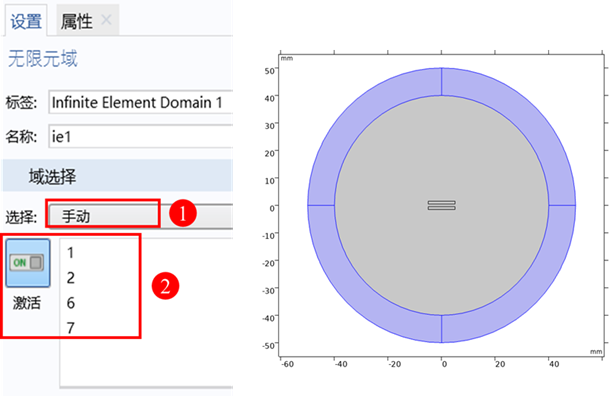Click the small parallel plates at plot center
Viewport: 609px width, 396px height.
[441, 205]
